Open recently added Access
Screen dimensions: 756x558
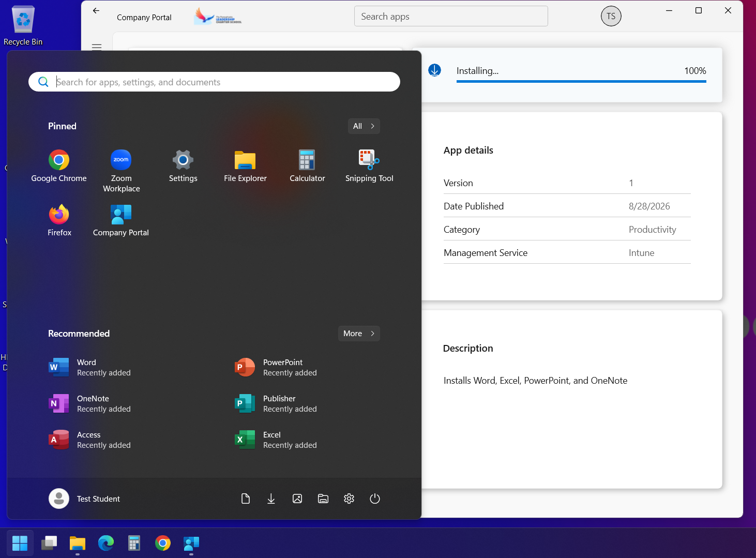pos(89,440)
